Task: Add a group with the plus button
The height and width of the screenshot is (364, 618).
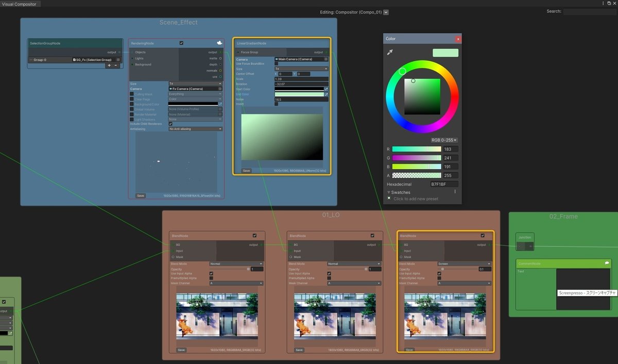Action: coord(109,65)
